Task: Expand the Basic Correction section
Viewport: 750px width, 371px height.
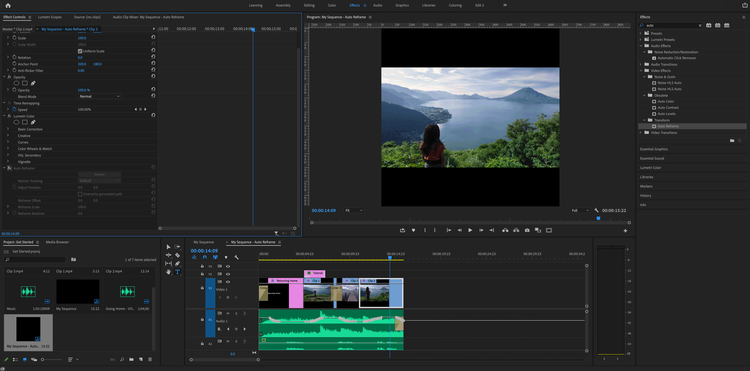Action: click(x=8, y=129)
